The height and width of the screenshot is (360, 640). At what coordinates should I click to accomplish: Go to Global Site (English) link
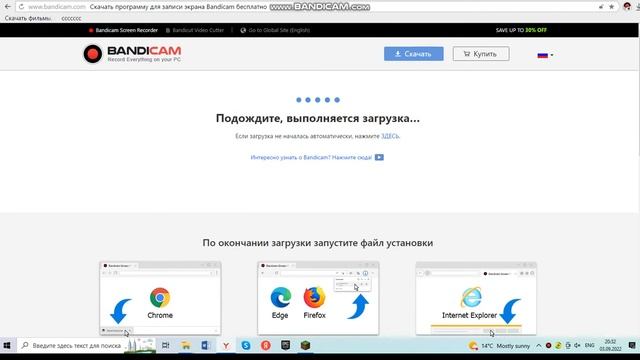(x=275, y=30)
